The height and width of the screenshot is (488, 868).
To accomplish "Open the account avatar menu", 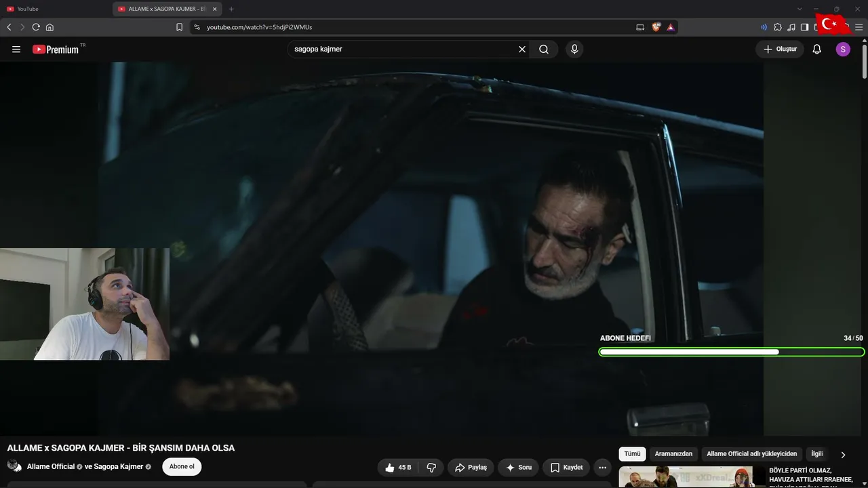I will click(843, 49).
